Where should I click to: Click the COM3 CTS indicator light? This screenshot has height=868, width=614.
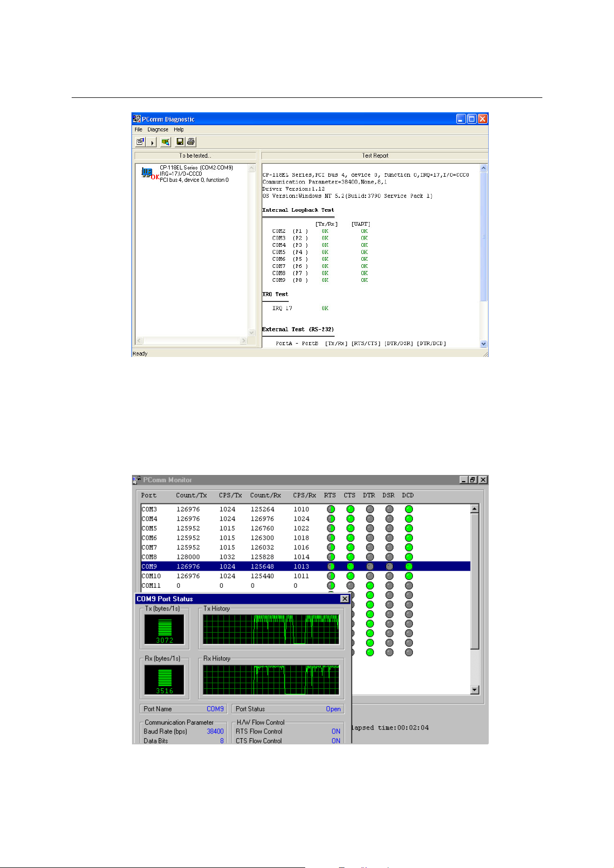point(351,509)
